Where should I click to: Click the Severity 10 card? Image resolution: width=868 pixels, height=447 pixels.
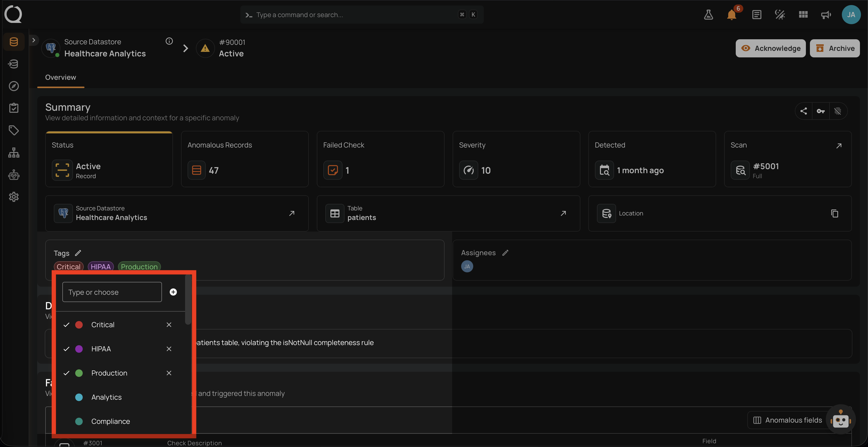pyautogui.click(x=516, y=159)
